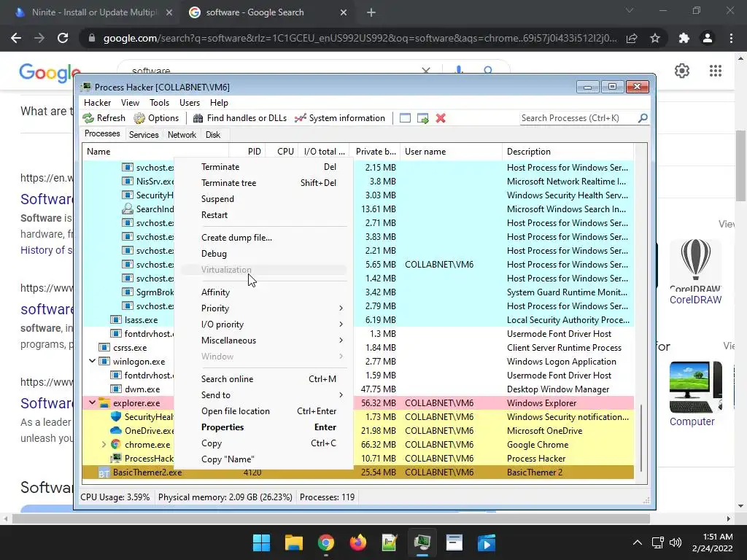The height and width of the screenshot is (560, 747).
Task: Collapse the explorer.exe tree
Action: point(93,402)
